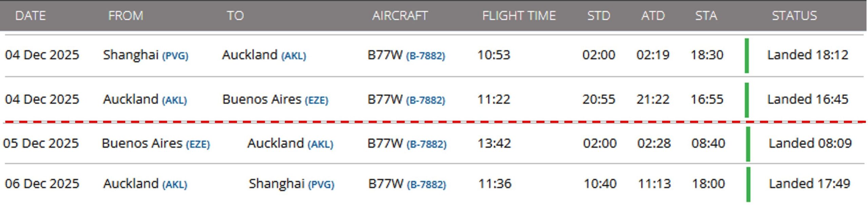Open the PVG airport link in first row
868x205 pixels.
175,56
